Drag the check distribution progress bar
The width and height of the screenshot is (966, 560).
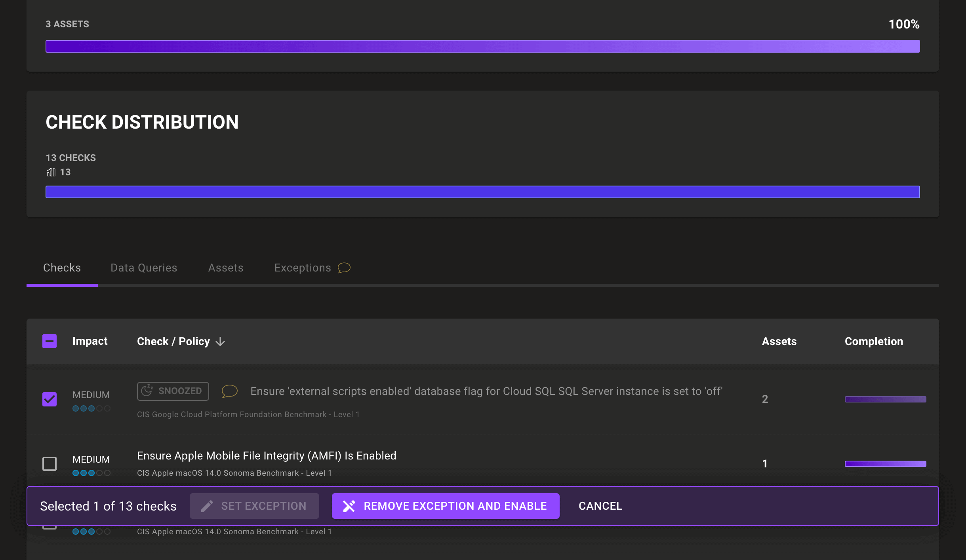coord(483,192)
